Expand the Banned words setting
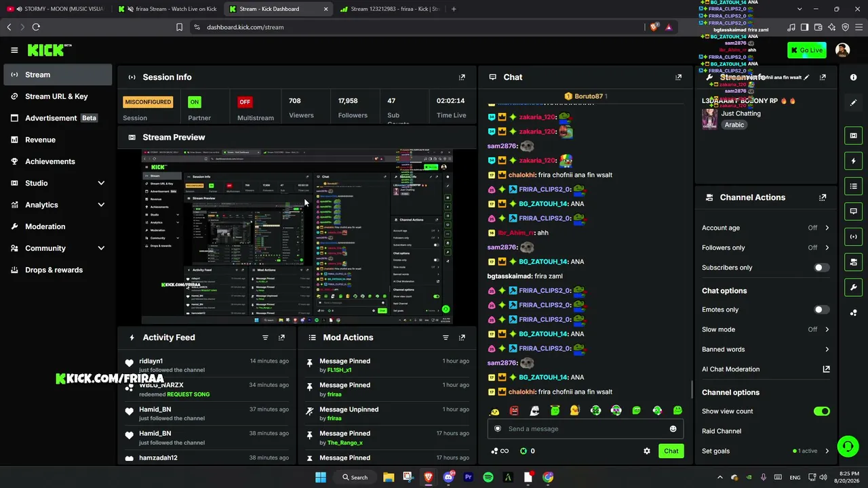Viewport: 868px width, 488px height. point(827,349)
